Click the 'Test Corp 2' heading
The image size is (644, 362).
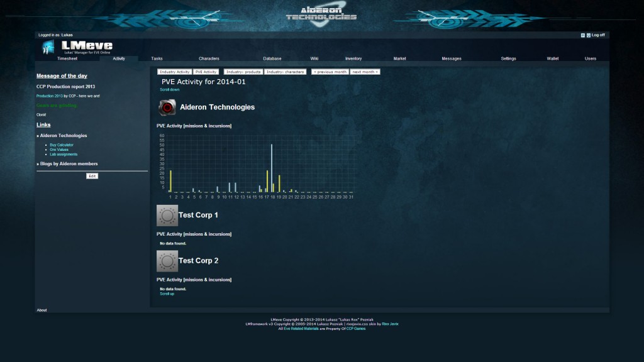coord(198,261)
